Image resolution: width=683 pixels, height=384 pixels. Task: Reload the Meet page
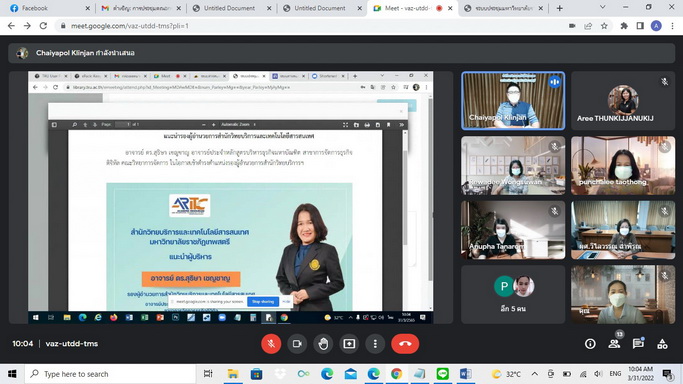43,26
